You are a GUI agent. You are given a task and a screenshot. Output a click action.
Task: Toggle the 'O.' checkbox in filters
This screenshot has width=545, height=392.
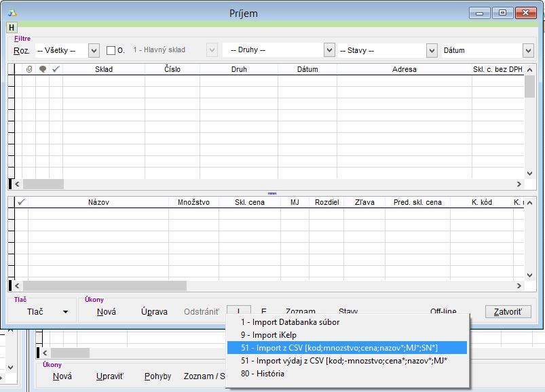(111, 50)
